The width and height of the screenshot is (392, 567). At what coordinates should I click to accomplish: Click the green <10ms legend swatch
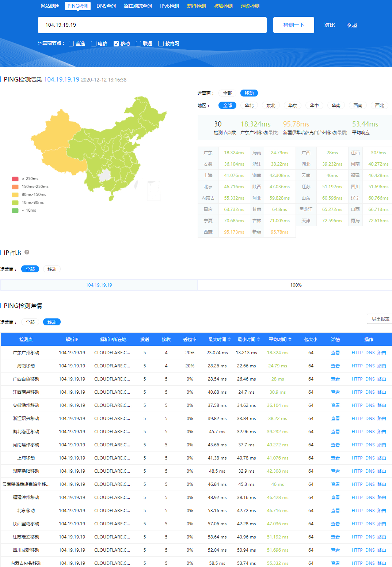(x=15, y=211)
